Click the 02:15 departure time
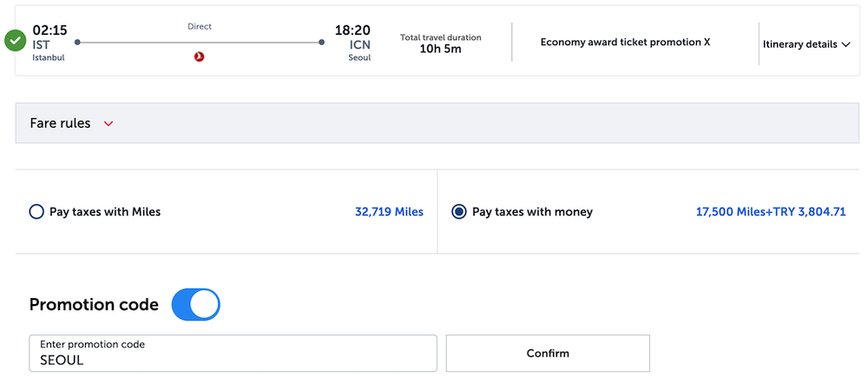Screen dimensions: 868x378 coord(49,30)
